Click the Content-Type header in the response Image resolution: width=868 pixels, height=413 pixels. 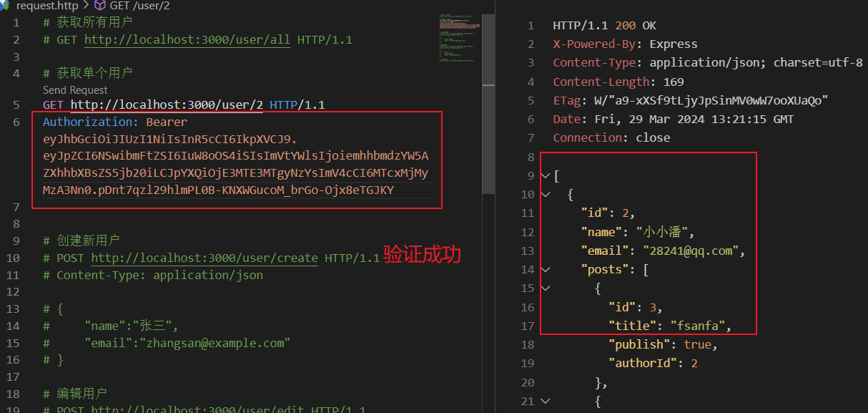click(x=591, y=63)
